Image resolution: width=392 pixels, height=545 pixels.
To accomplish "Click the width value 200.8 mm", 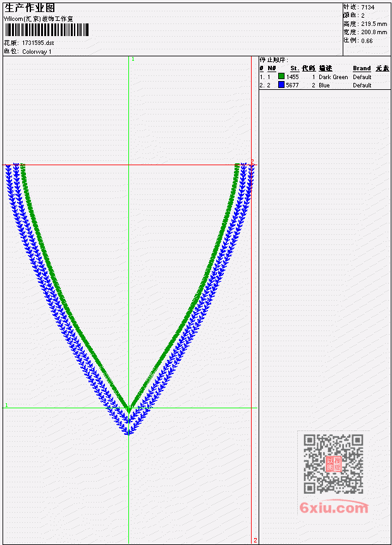I will click(374, 32).
